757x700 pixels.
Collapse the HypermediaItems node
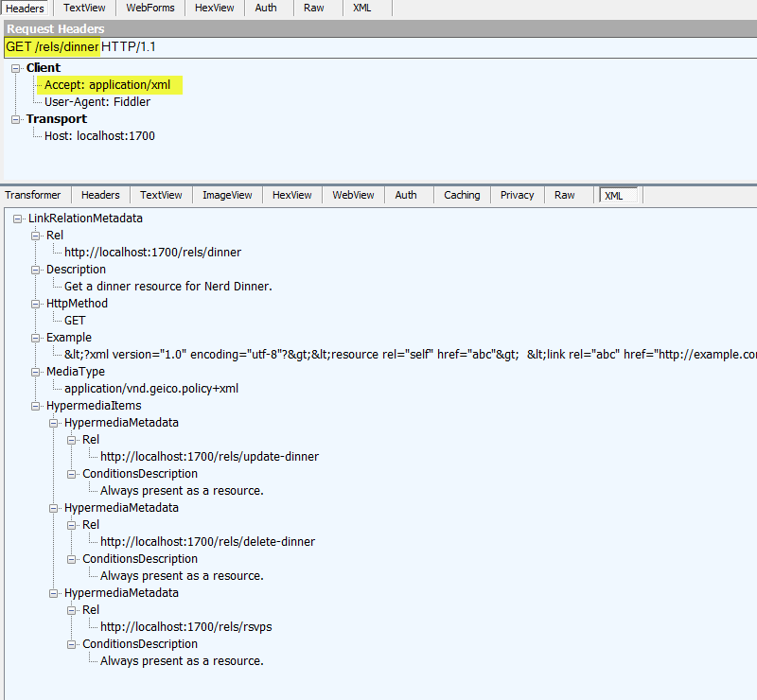point(36,407)
